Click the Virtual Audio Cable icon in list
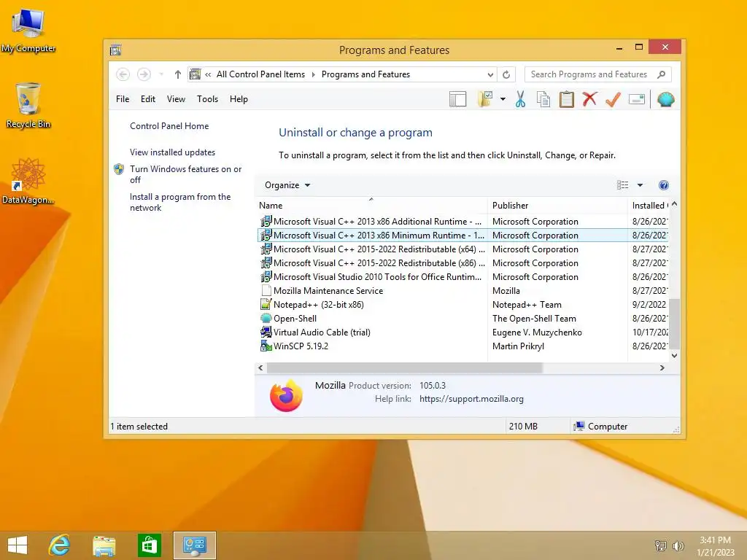This screenshot has height=560, width=747. pyautogui.click(x=266, y=332)
